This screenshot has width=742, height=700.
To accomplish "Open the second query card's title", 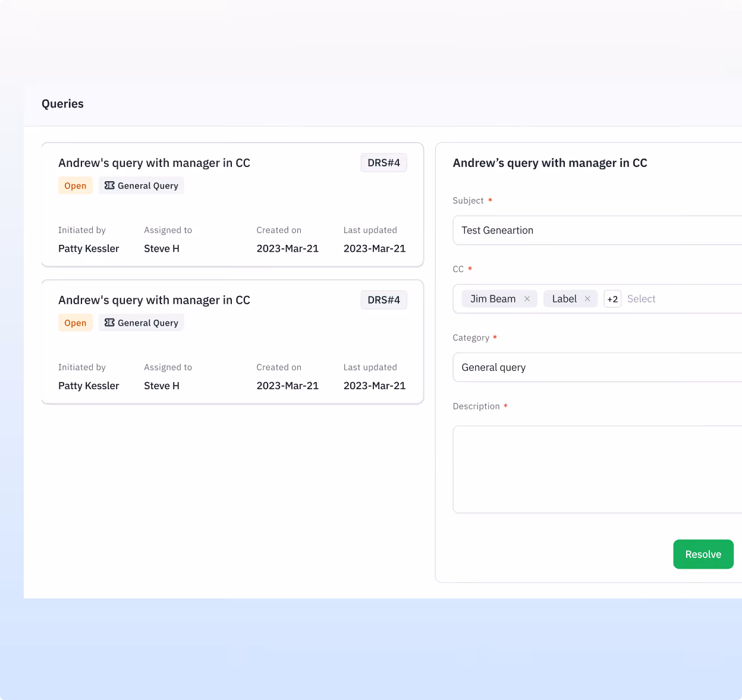I will [x=154, y=300].
